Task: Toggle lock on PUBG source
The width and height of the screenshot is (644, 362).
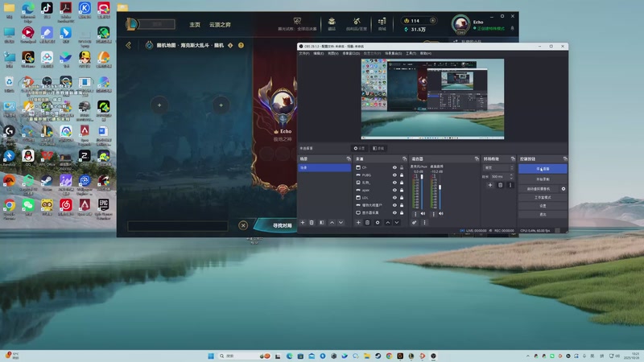Action: [x=402, y=175]
